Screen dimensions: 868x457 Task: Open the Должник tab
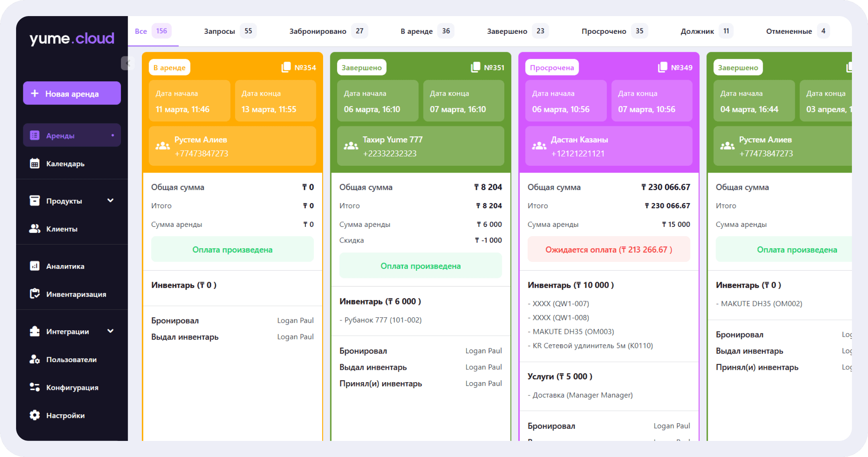pyautogui.click(x=707, y=31)
